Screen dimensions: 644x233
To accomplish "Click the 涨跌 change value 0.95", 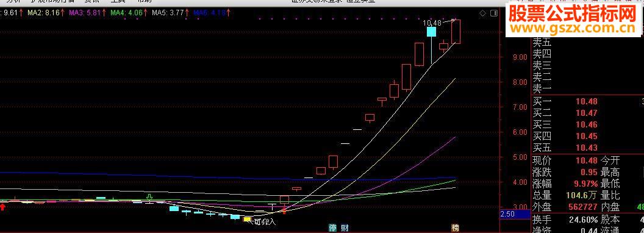I will [589, 172].
